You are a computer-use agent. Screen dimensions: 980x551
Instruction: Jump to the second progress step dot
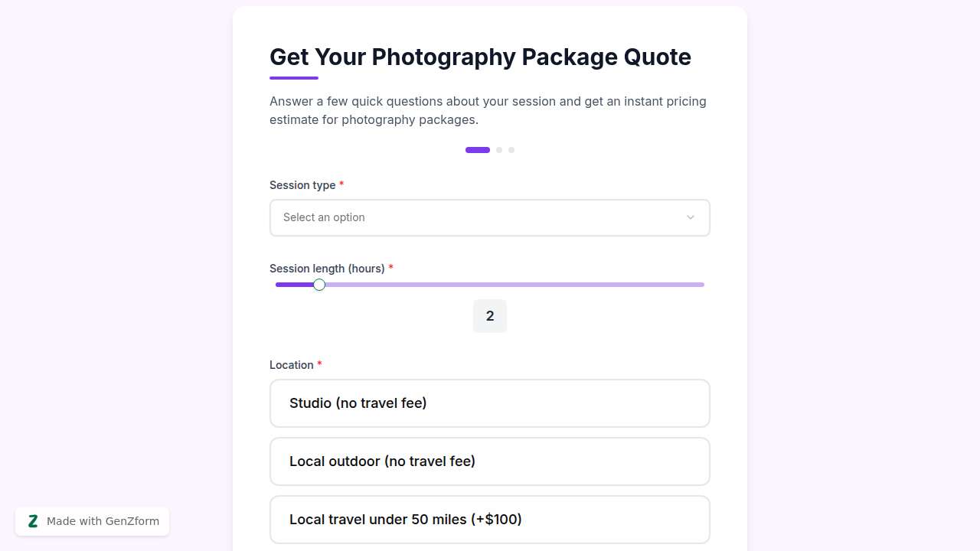pos(499,150)
